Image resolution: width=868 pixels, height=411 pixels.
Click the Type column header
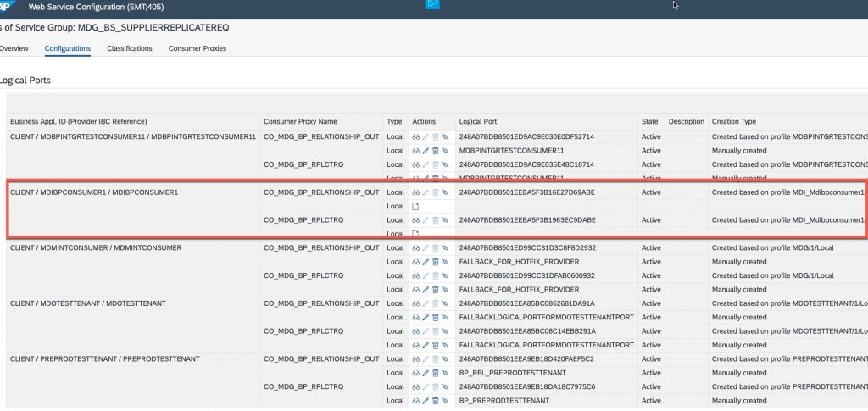click(395, 122)
